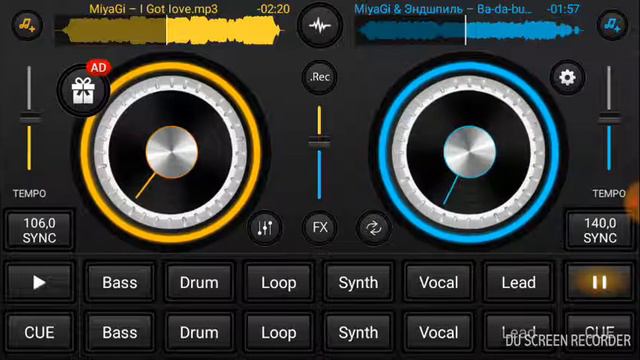The image size is (640, 360).
Task: Tap the blue right turntable platter
Action: [x=469, y=152]
